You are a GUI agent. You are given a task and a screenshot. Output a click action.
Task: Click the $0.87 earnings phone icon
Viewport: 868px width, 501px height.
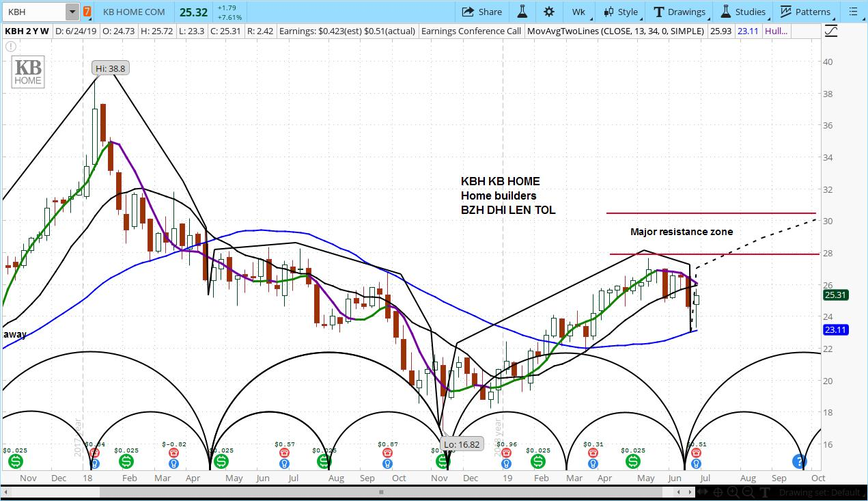point(388,452)
